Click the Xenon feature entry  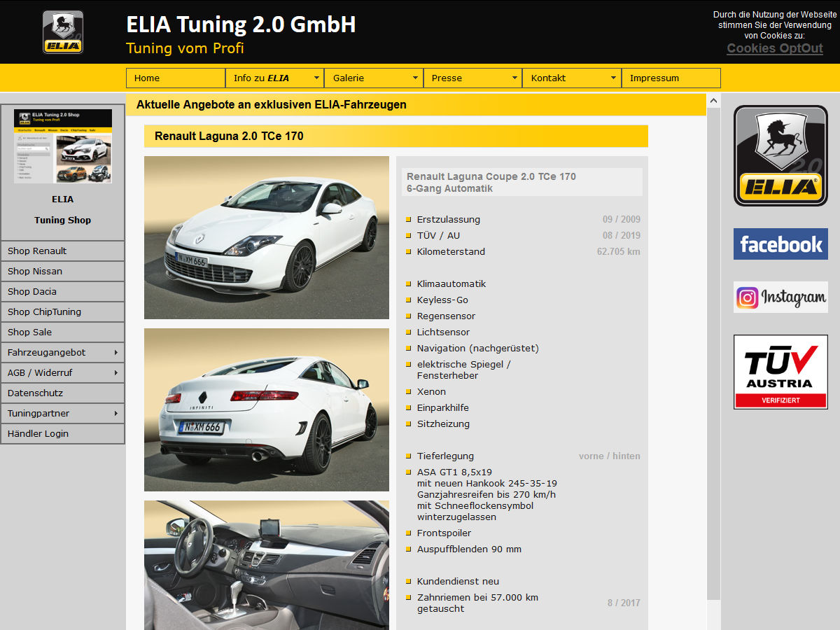tap(431, 391)
